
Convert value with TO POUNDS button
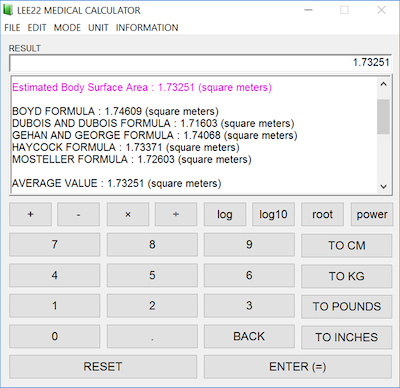point(347,307)
